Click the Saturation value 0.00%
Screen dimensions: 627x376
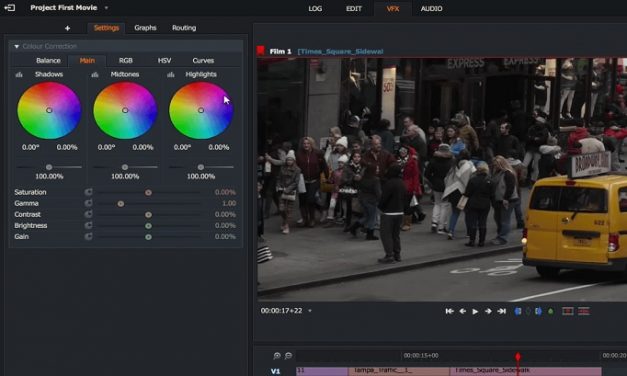[225, 192]
